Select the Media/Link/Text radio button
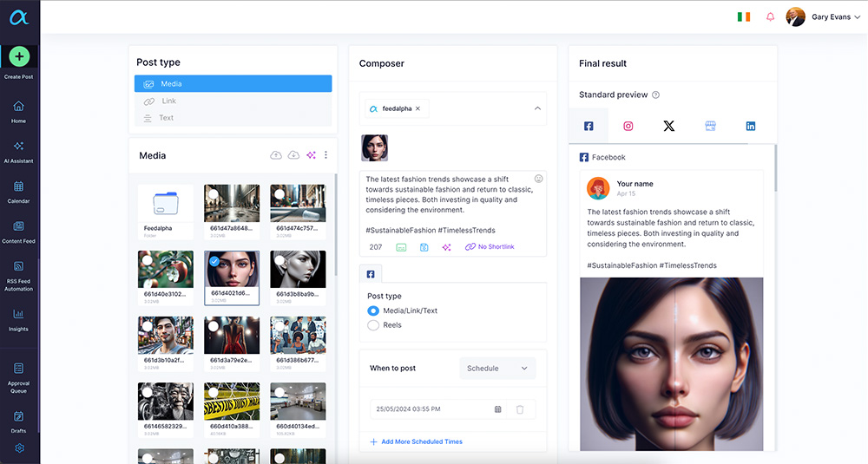The height and width of the screenshot is (464, 868). 373,310
